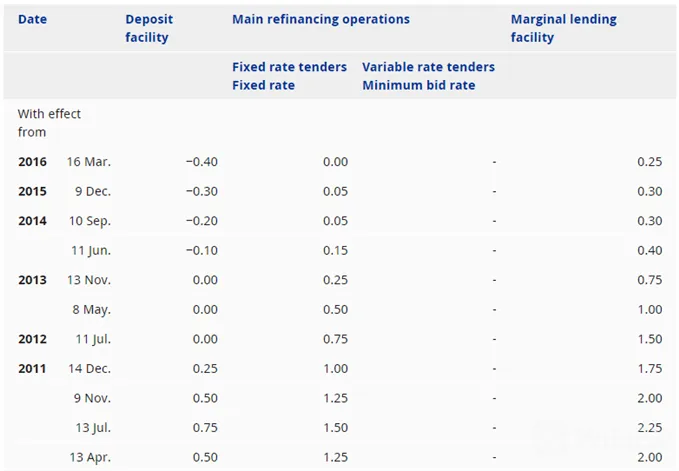The image size is (679, 471).
Task: Click the 0.75 deposit rate for 13 Jul.
Action: click(x=205, y=428)
